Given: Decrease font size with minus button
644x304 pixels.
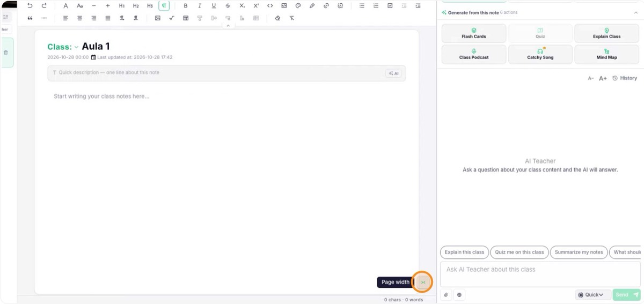Looking at the screenshot, I should (x=94, y=5).
